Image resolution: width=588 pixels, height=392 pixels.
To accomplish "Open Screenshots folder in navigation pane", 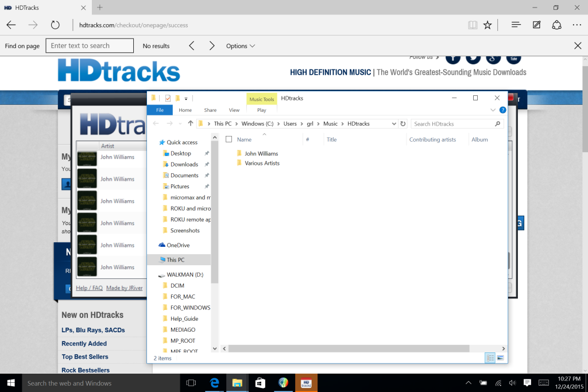I will 185,231.
